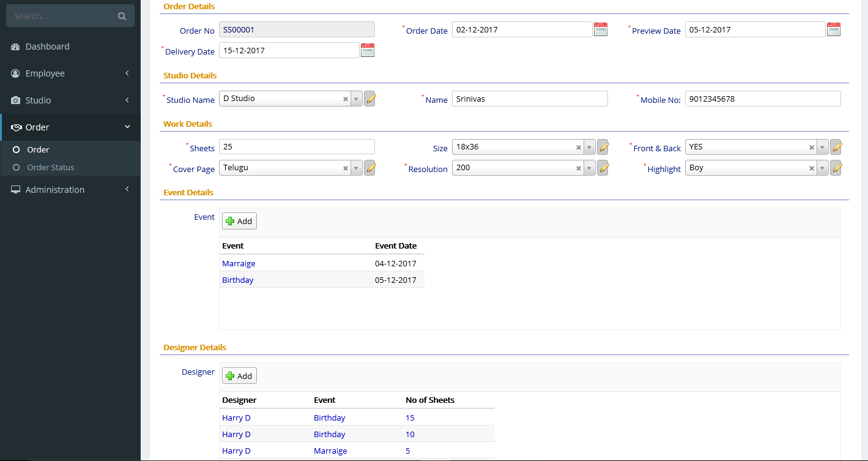This screenshot has width=868, height=461.
Task: Open the Size dropdown arrow
Action: click(589, 146)
